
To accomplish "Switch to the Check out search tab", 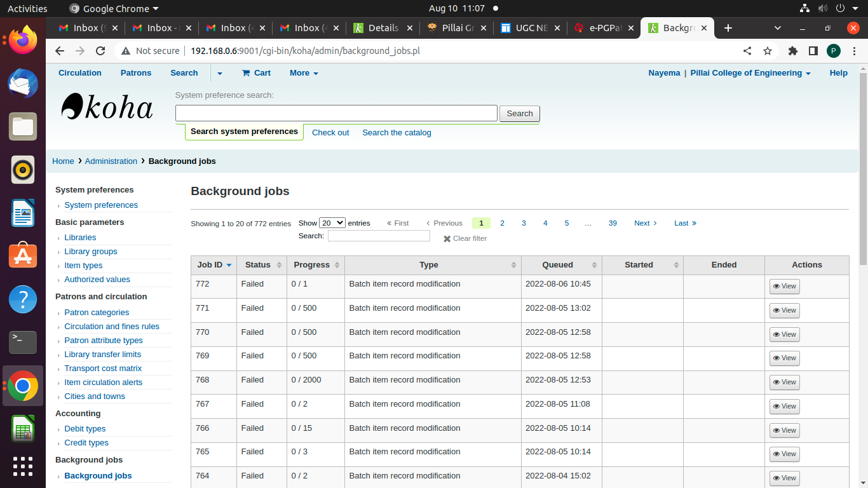I will coord(330,133).
